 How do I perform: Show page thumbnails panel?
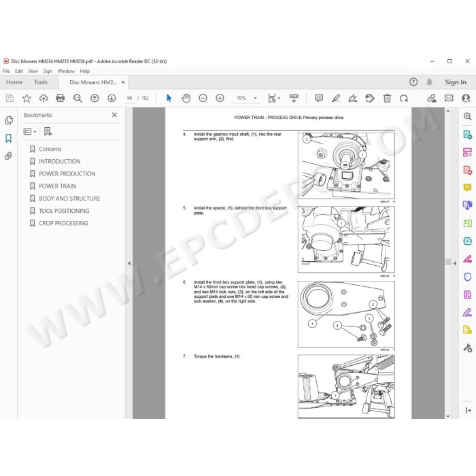(x=9, y=120)
